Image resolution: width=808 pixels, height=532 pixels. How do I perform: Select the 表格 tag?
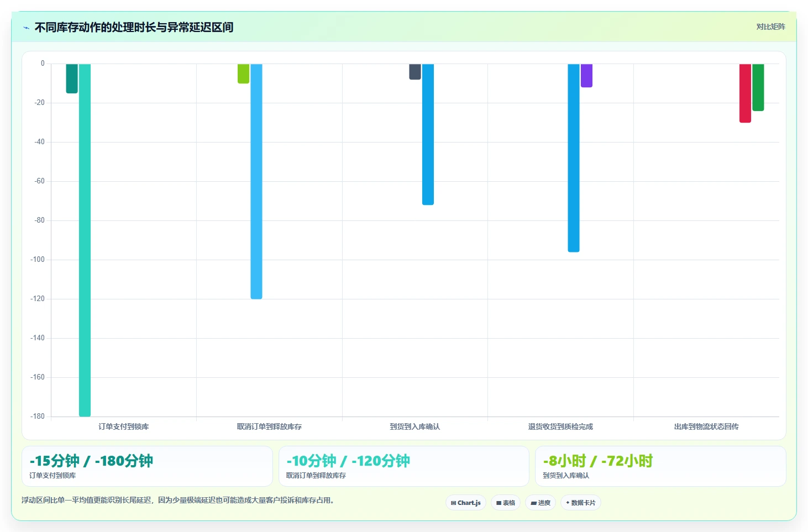coord(506,503)
